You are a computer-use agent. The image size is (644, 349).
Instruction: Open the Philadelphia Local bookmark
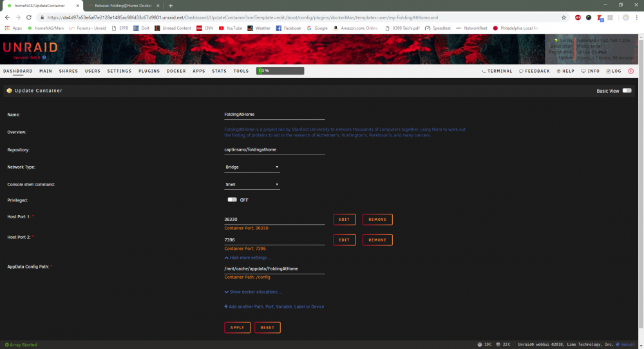[x=515, y=28]
